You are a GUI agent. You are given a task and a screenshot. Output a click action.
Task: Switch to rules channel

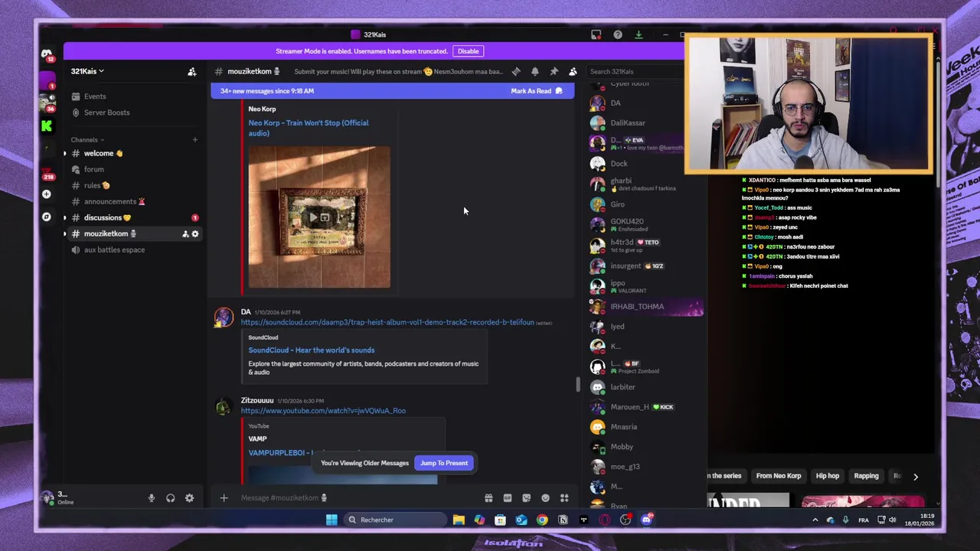point(96,185)
